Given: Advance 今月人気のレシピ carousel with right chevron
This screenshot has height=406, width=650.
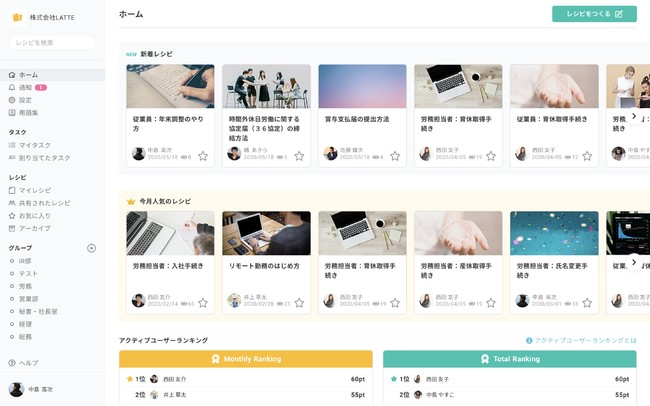Looking at the screenshot, I should click(x=633, y=262).
